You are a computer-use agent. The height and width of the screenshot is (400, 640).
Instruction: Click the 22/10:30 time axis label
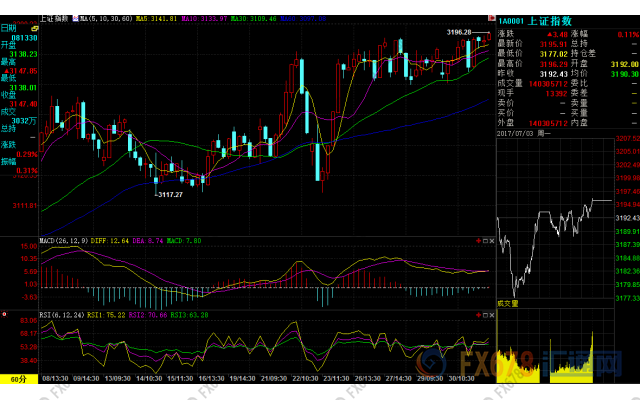pyautogui.click(x=305, y=378)
